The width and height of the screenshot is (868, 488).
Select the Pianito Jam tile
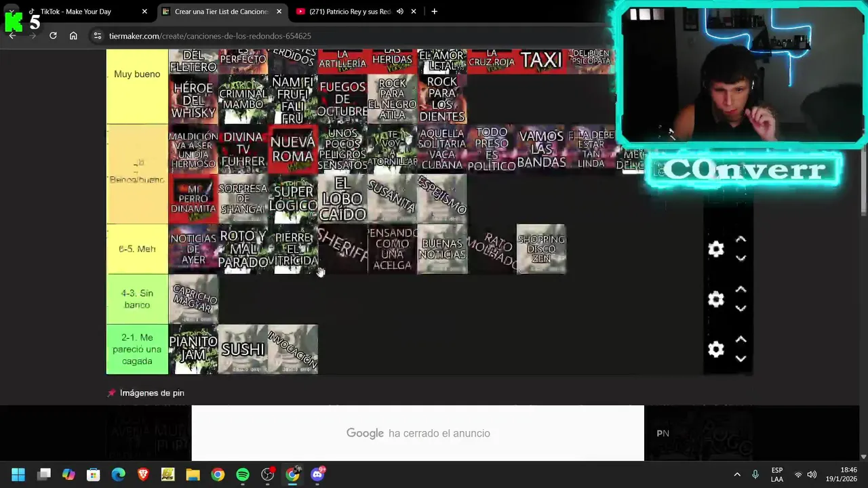[x=193, y=350]
